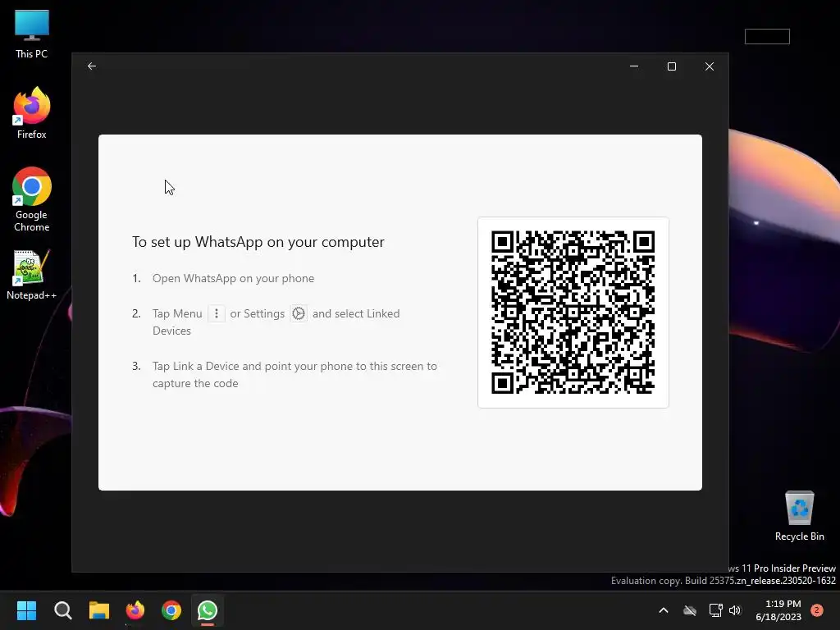The width and height of the screenshot is (840, 630).
Task: Click the Settings gear icon in step 2
Action: (x=299, y=313)
